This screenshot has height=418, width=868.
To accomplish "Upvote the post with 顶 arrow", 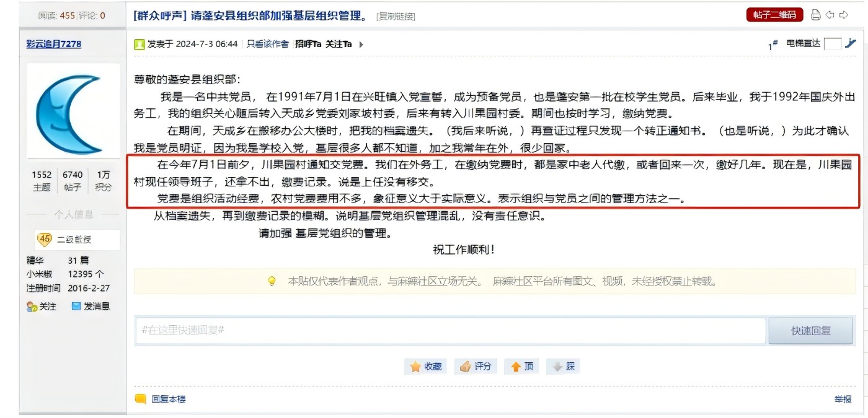I will pyautogui.click(x=521, y=367).
